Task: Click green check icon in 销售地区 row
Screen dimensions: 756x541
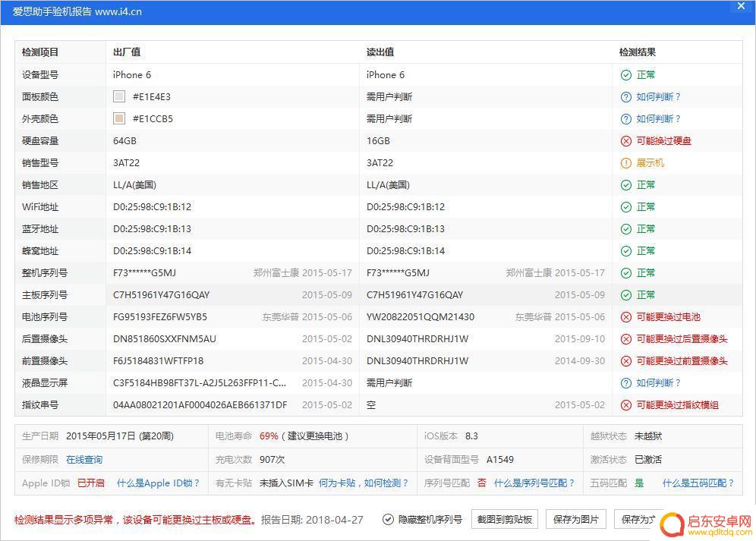Action: (x=625, y=185)
